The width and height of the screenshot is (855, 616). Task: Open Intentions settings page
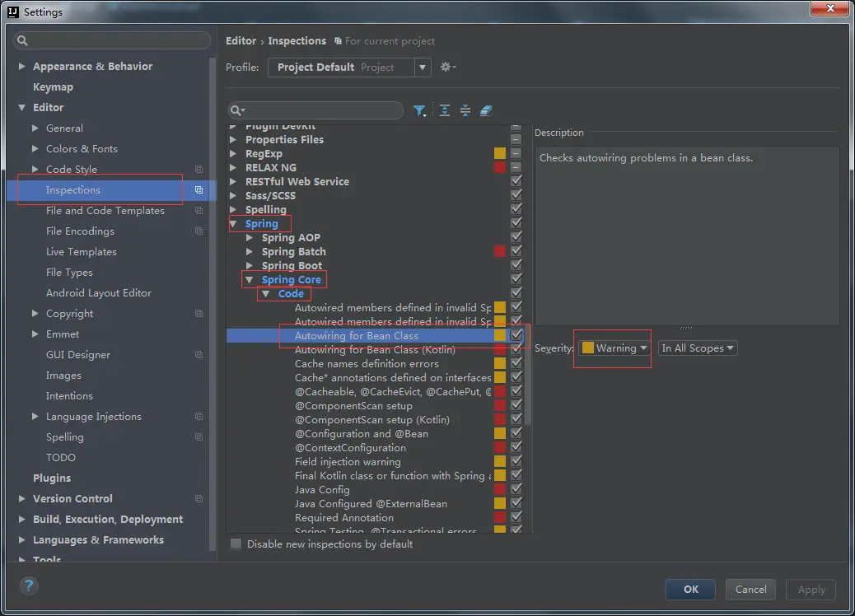point(69,396)
